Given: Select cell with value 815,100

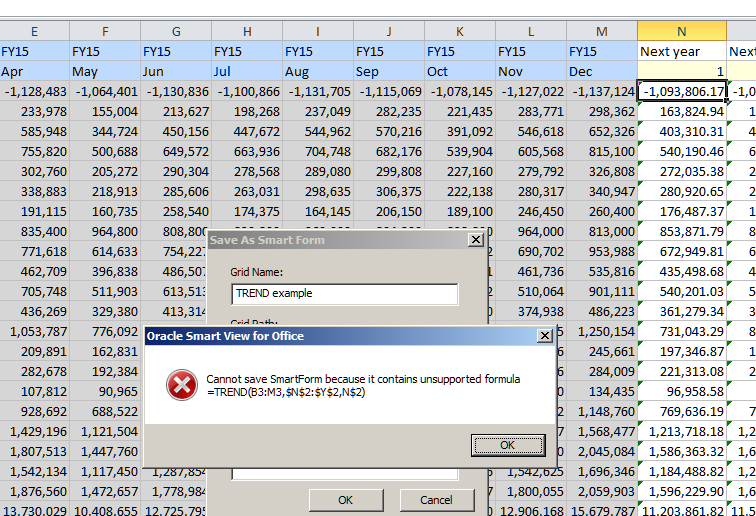Looking at the screenshot, I should (x=602, y=151).
